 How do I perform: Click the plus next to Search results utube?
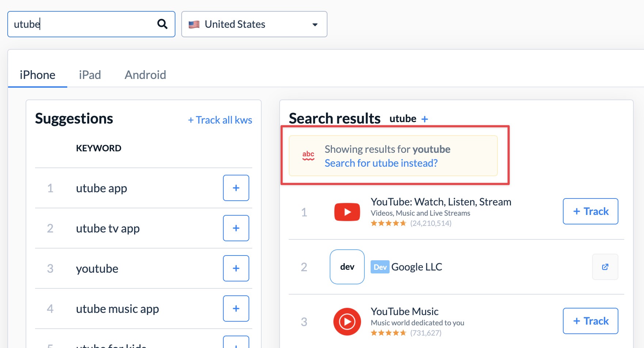[425, 119]
